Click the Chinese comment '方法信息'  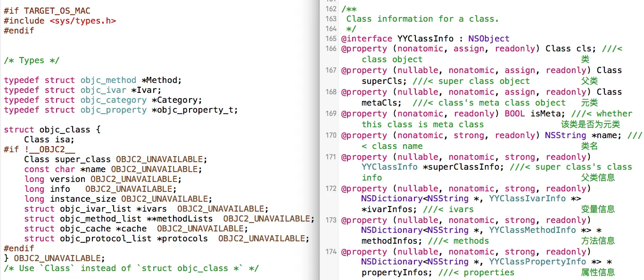[x=598, y=241]
